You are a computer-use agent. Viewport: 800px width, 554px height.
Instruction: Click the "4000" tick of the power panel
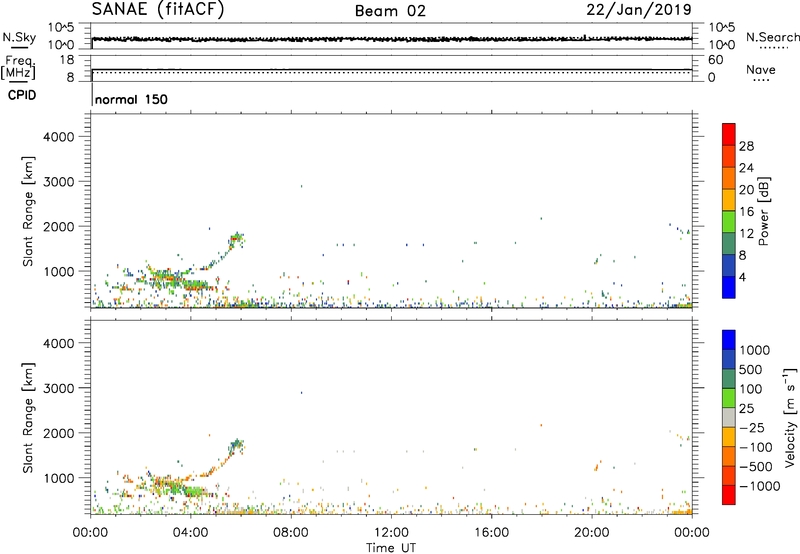point(59,137)
